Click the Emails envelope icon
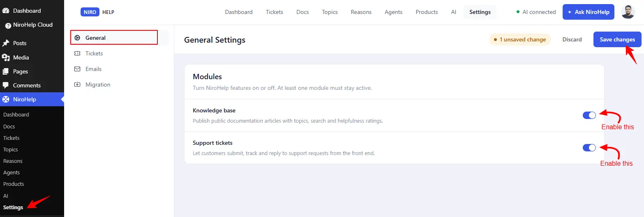 pos(77,69)
